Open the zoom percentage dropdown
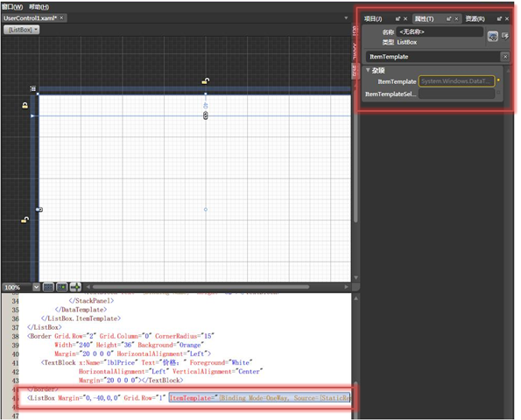 click(36, 287)
